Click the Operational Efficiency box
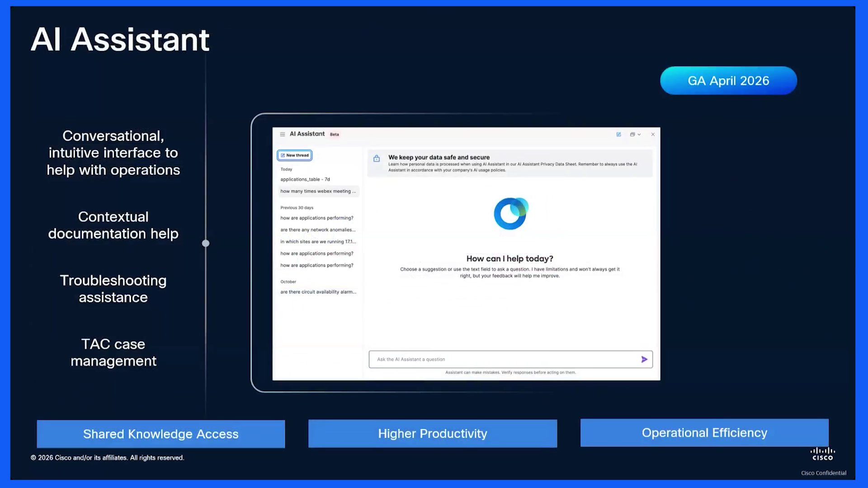Screen dimensions: 868x488 [704, 432]
